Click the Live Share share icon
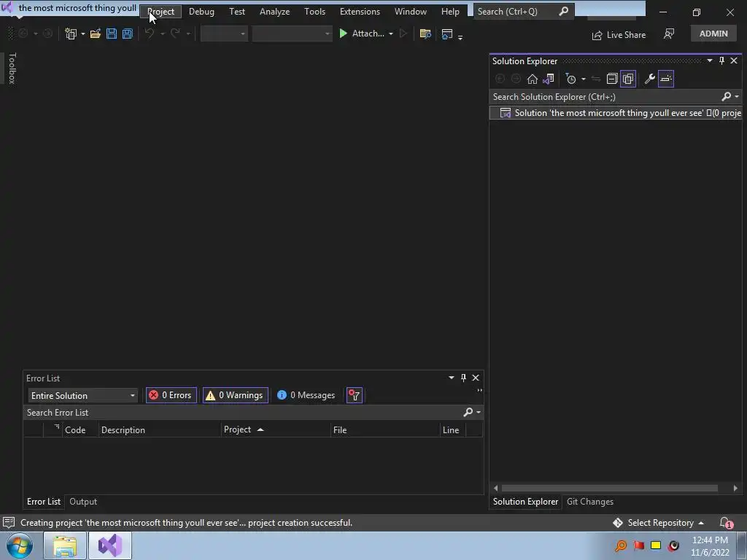The width and height of the screenshot is (747, 560). (597, 35)
